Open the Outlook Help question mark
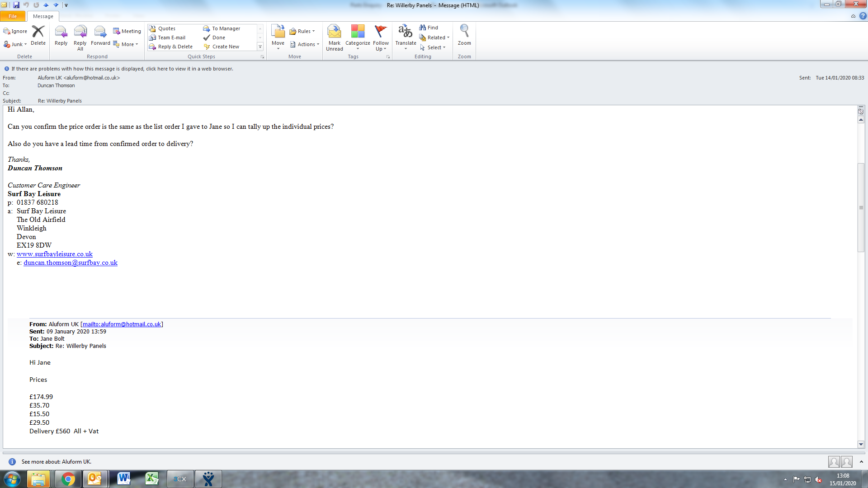Image resolution: width=868 pixels, height=488 pixels. pos(863,16)
